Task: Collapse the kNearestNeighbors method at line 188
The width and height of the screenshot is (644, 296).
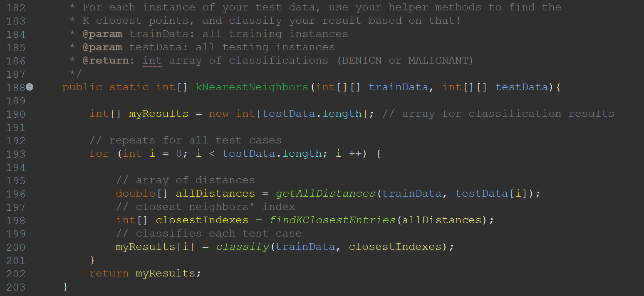Action: click(x=30, y=87)
